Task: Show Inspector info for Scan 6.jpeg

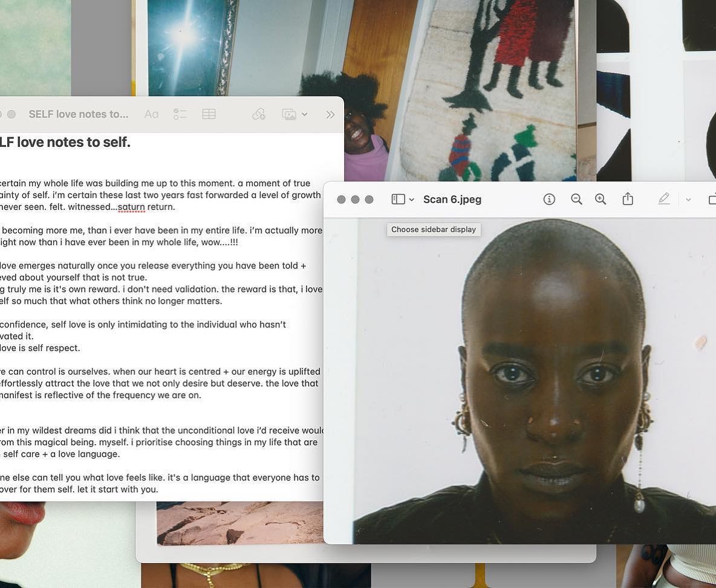Action: pyautogui.click(x=549, y=199)
